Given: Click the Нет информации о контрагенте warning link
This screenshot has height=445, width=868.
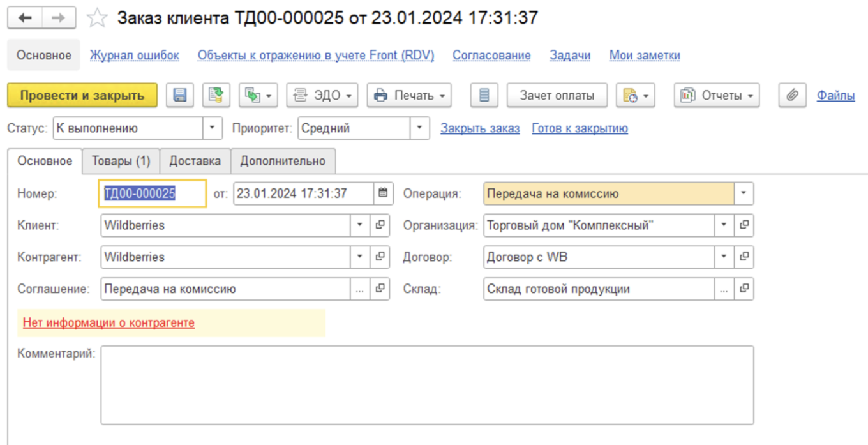Looking at the screenshot, I should click(x=108, y=323).
